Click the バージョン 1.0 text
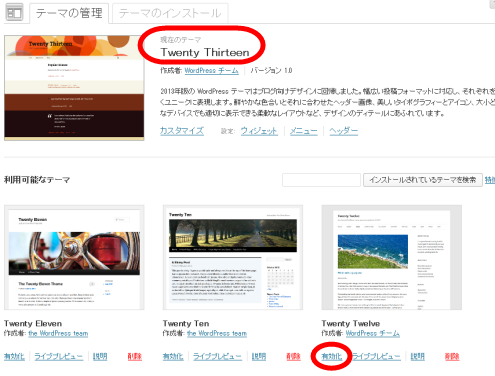The image size is (495, 376). click(x=271, y=70)
